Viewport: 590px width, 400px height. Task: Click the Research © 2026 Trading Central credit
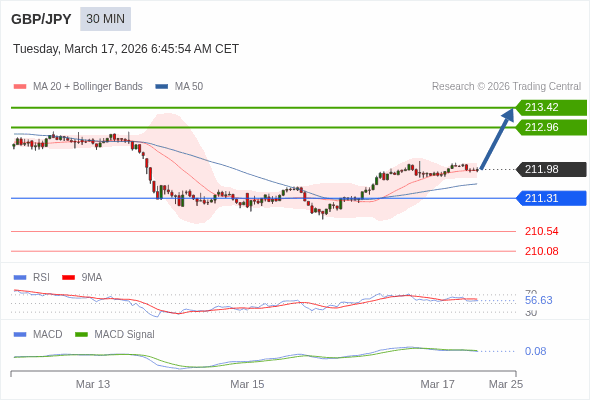pyautogui.click(x=506, y=87)
